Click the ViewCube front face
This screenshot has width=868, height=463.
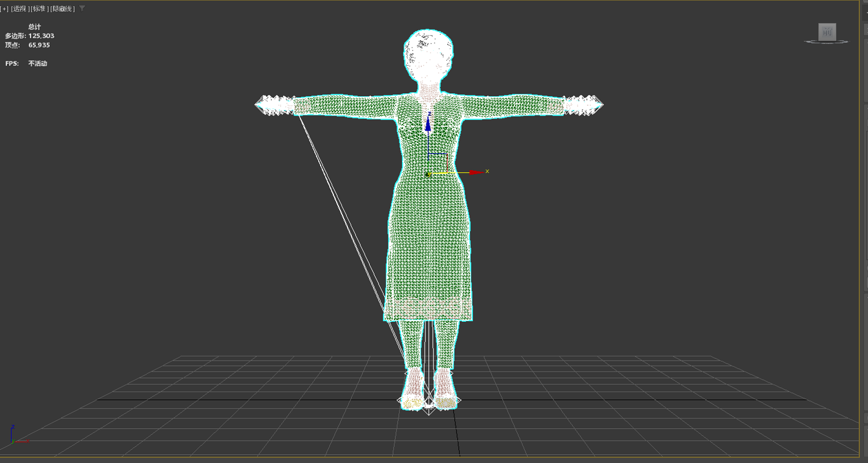(x=827, y=32)
